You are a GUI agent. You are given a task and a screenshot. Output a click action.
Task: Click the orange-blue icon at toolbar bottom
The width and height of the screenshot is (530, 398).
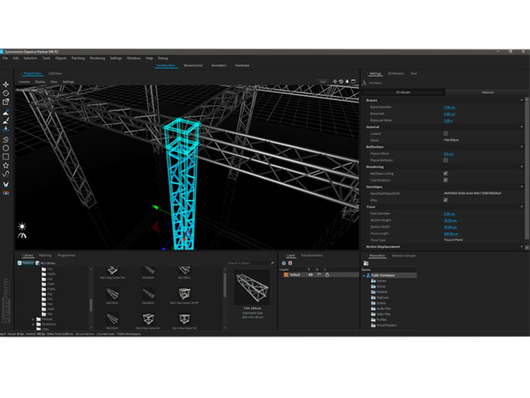(x=6, y=193)
